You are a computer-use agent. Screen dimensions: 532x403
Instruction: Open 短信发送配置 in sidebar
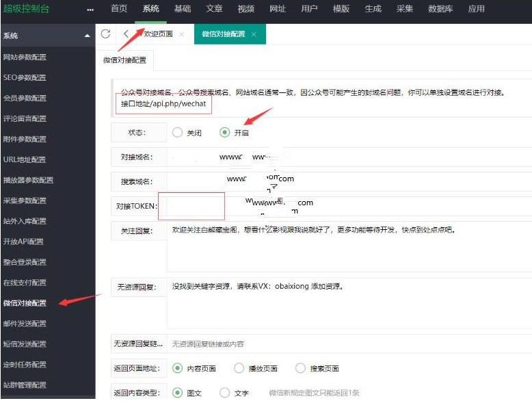[25, 344]
